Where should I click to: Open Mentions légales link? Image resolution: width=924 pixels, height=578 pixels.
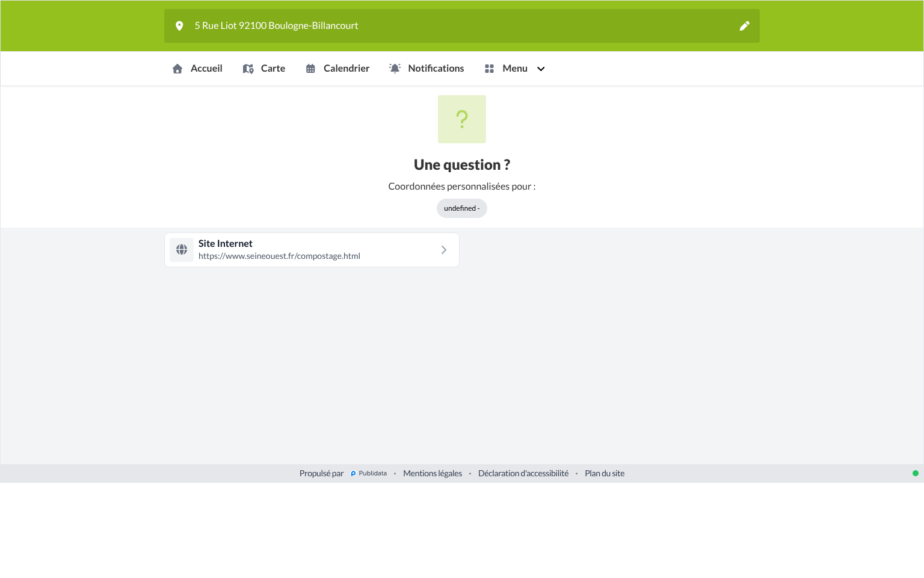[433, 473]
